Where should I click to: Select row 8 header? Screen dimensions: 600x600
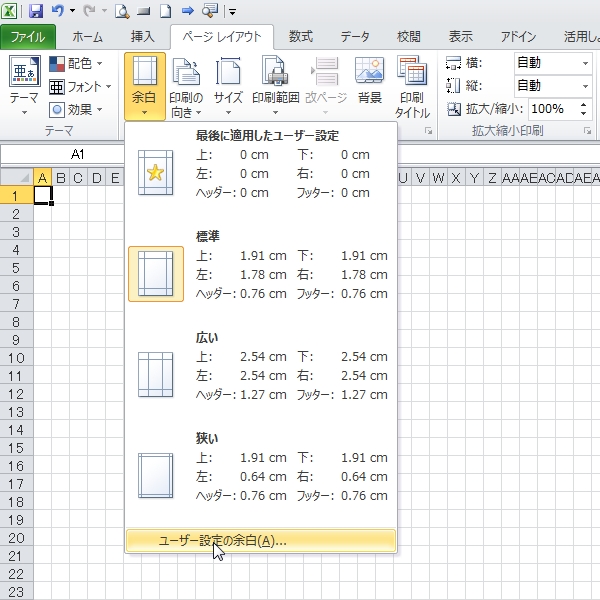coord(16,322)
